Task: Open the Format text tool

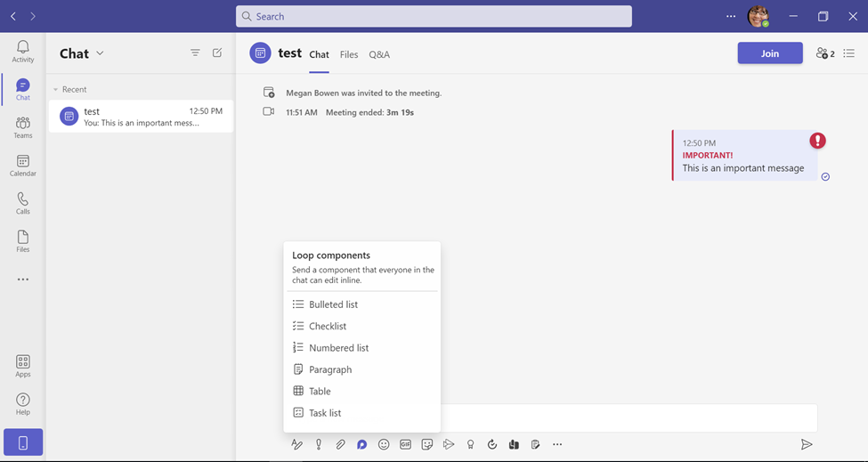Action: tap(296, 444)
